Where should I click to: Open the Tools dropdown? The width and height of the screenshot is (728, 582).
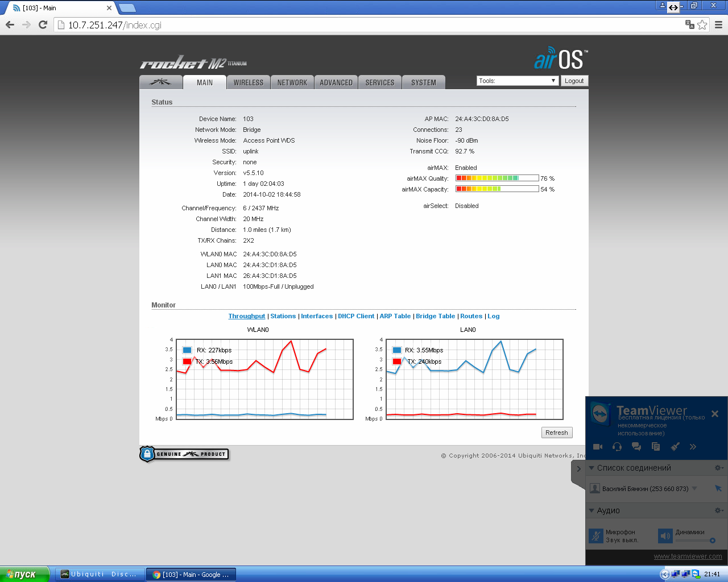pyautogui.click(x=517, y=81)
